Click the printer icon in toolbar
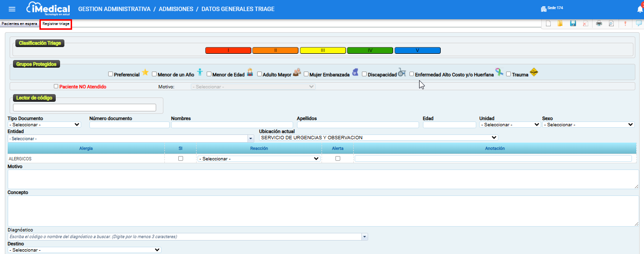The height and width of the screenshot is (254, 644). pyautogui.click(x=599, y=24)
